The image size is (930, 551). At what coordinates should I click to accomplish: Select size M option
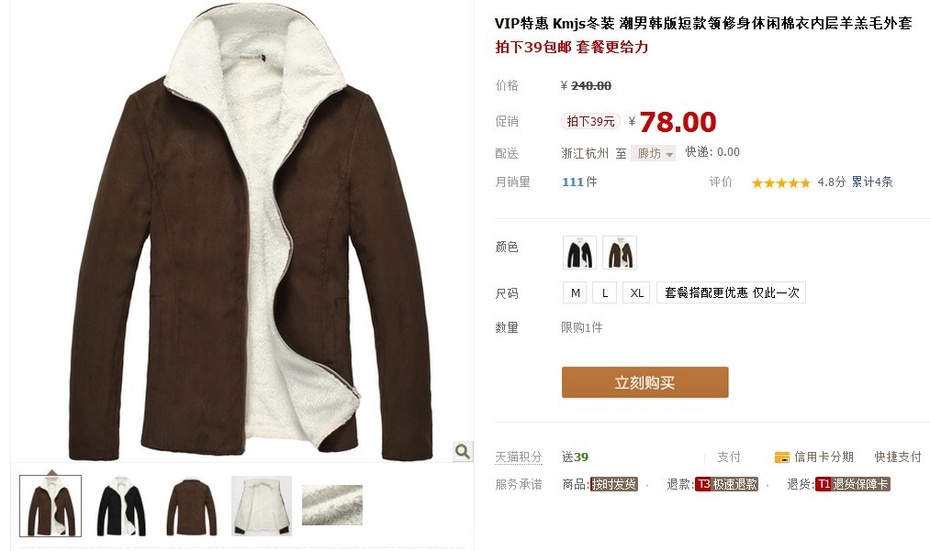pos(575,293)
